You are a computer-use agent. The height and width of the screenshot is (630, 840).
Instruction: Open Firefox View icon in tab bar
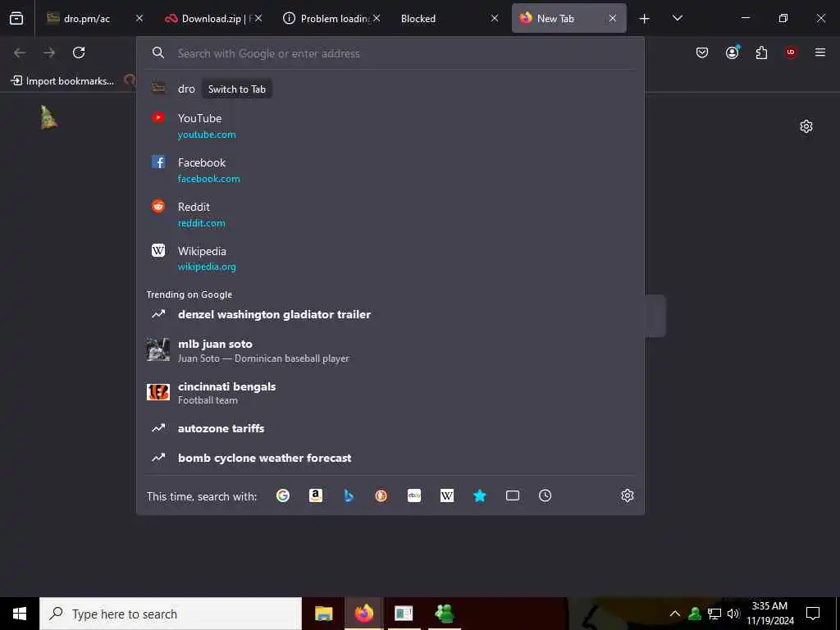click(x=16, y=18)
